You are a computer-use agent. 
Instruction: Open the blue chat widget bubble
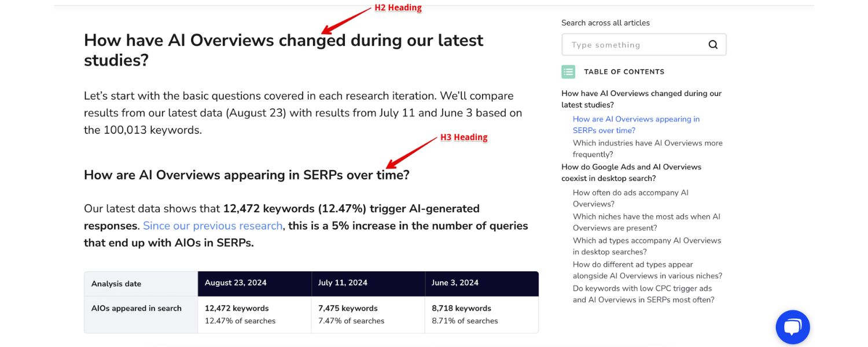pos(792,327)
